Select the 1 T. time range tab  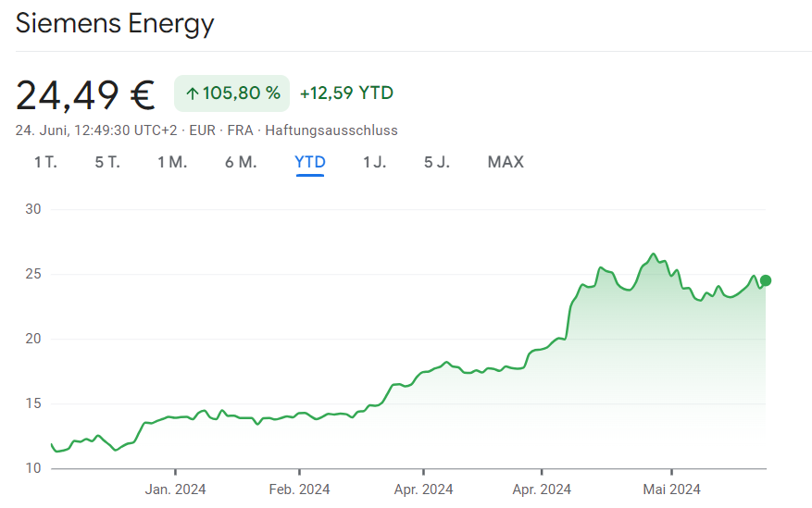45,163
